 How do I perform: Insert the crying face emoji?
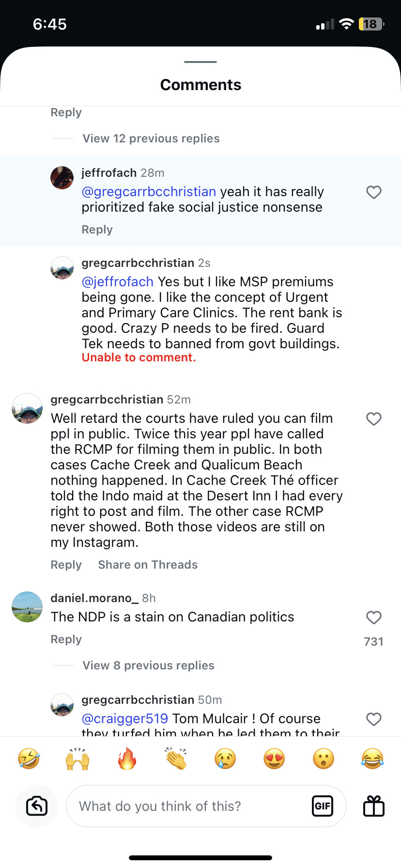pos(225,759)
